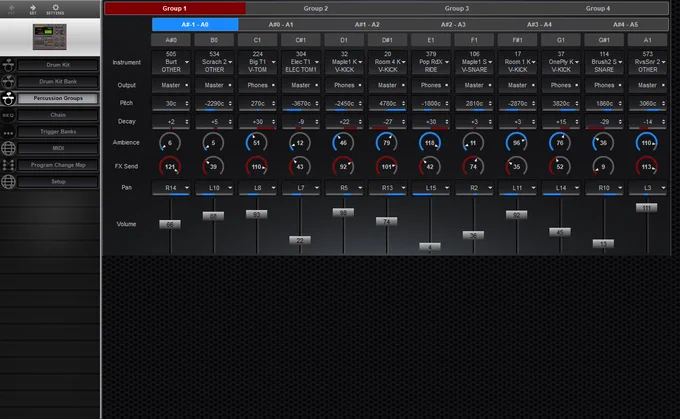Viewport: 680px width, 419px height.
Task: Click the pitch stepper showing 30c
Action: pos(171,104)
